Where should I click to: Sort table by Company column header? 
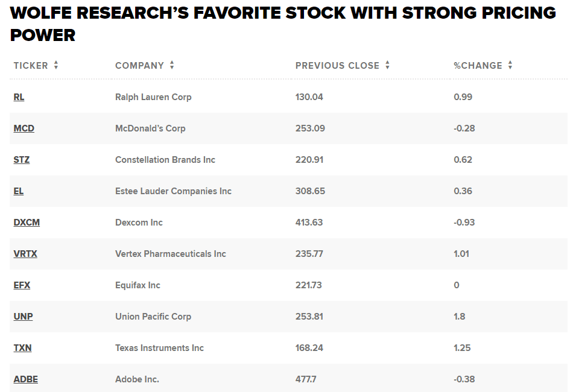click(x=139, y=66)
